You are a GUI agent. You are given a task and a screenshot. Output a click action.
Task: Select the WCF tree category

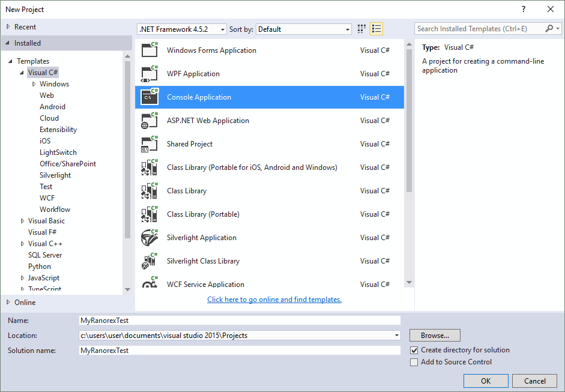47,198
